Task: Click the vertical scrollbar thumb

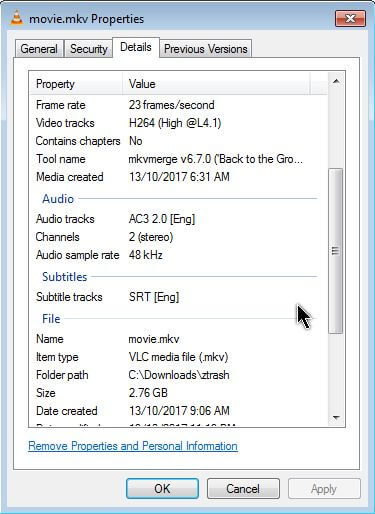Action: click(x=336, y=251)
